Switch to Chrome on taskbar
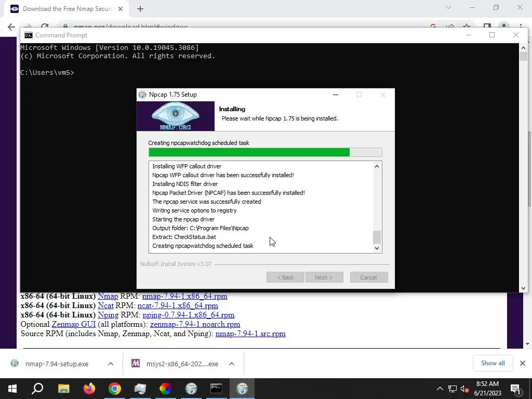 (115, 389)
